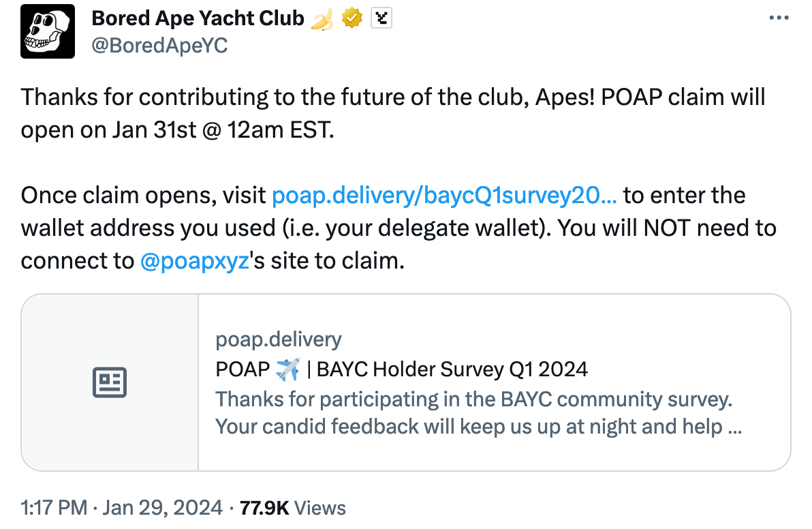Click the gold verified checkmark badge
812x529 pixels.
coord(352,18)
